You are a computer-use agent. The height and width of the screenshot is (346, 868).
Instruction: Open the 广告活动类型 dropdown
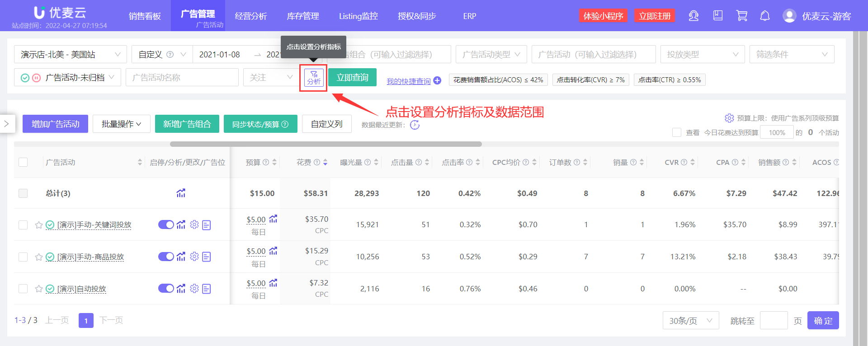[491, 54]
